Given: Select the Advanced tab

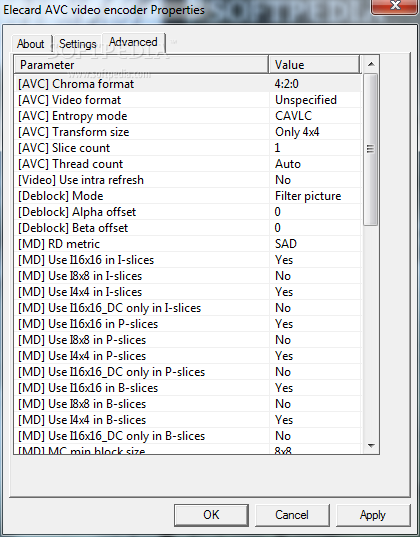Looking at the screenshot, I should (133, 42).
